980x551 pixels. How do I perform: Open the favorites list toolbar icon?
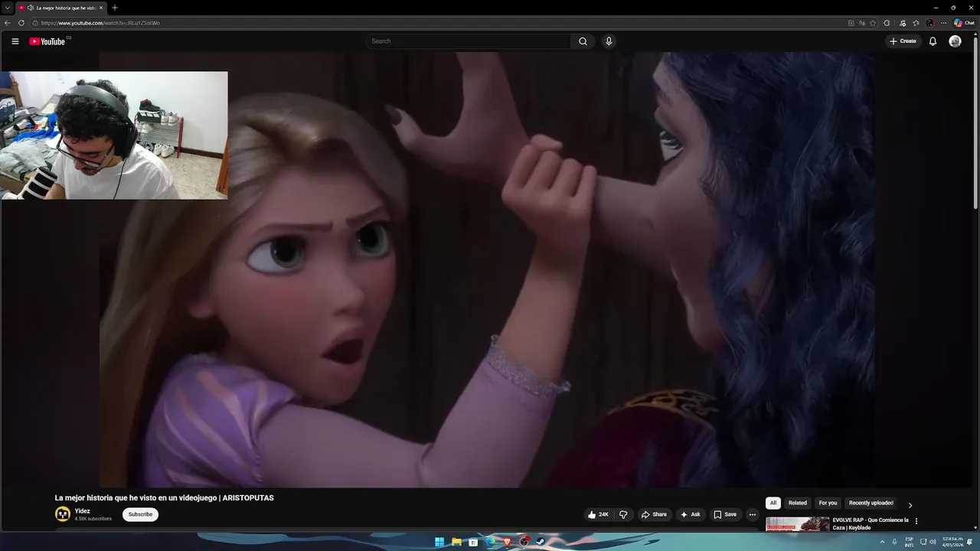click(x=916, y=23)
